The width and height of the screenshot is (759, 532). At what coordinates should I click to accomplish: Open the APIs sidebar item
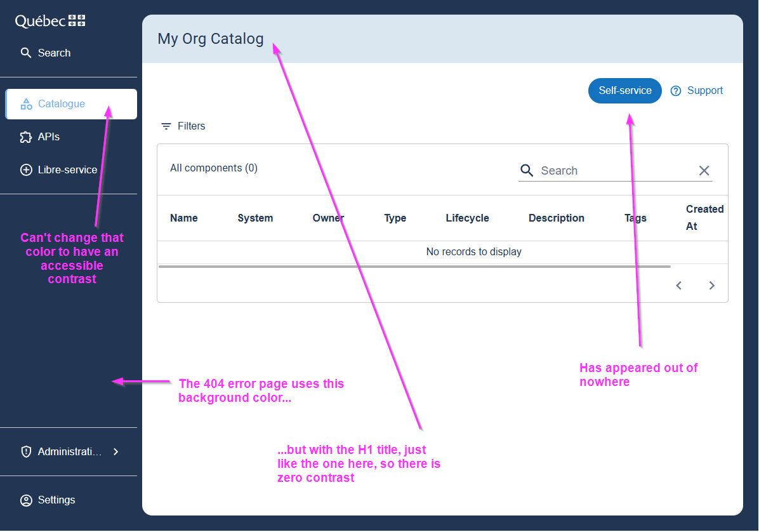49,137
